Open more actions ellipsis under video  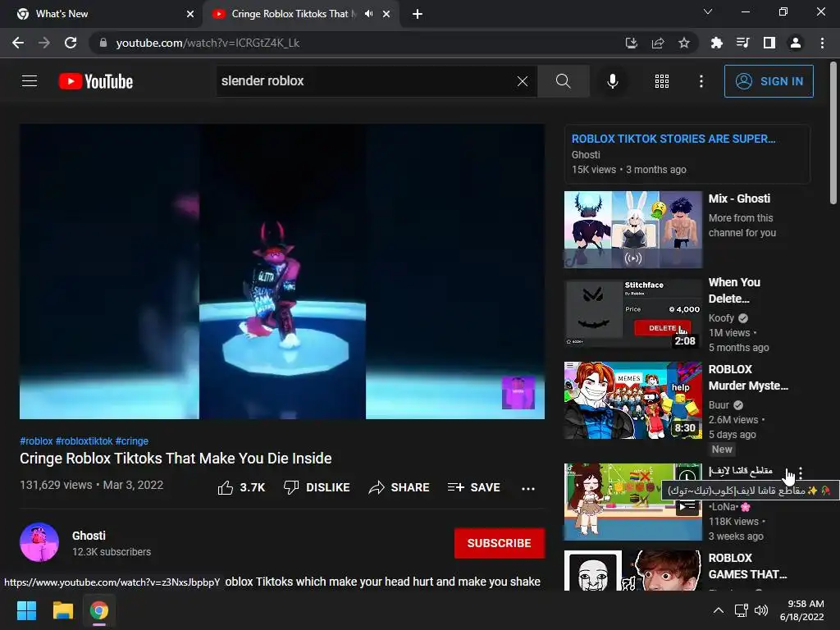(x=528, y=488)
